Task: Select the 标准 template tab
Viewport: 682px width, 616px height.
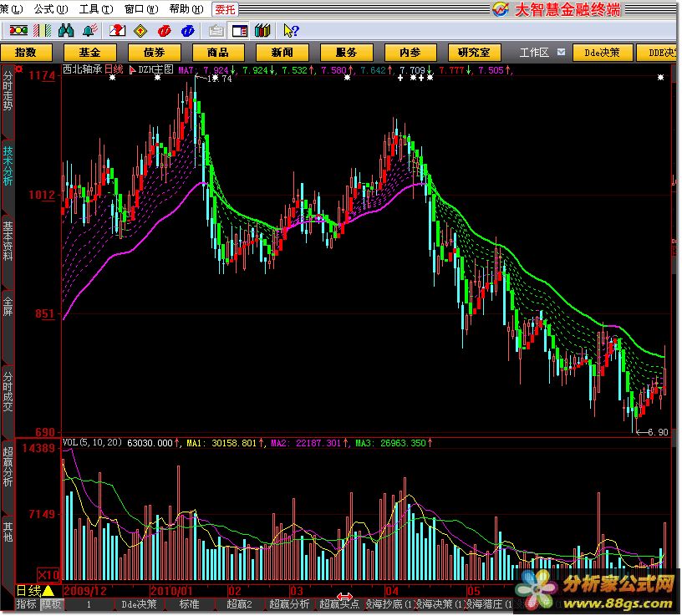Action: coord(189,604)
